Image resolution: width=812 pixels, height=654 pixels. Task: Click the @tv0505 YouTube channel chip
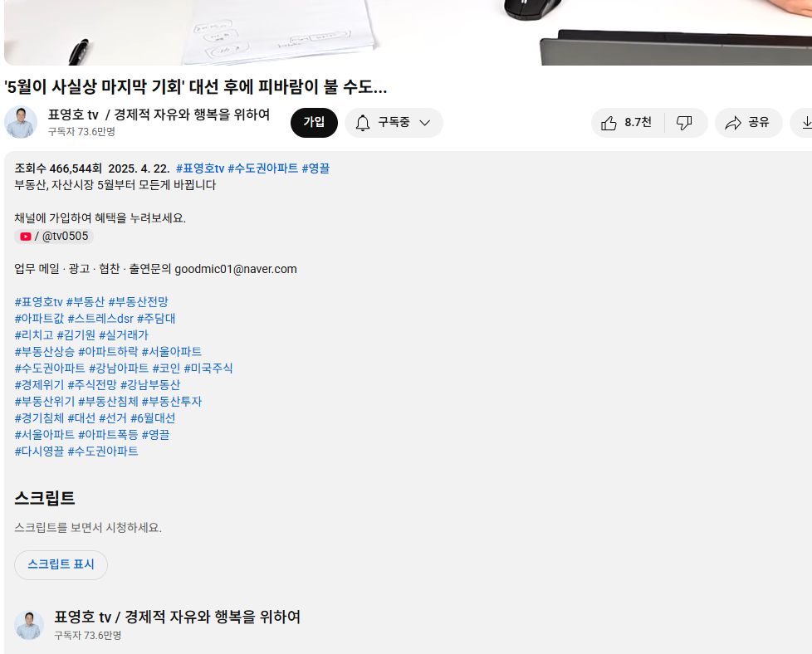pos(54,237)
